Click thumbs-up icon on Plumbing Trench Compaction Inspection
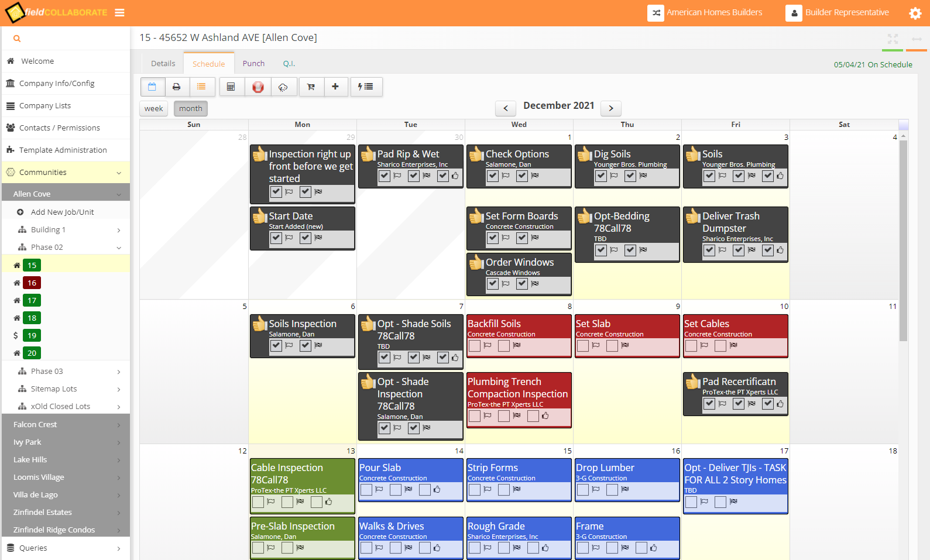 point(545,416)
